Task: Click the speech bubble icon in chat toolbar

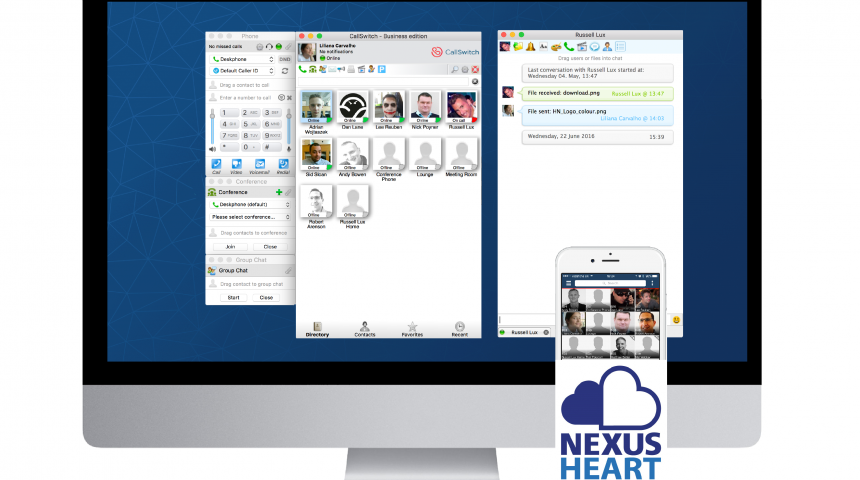Action: [x=595, y=47]
